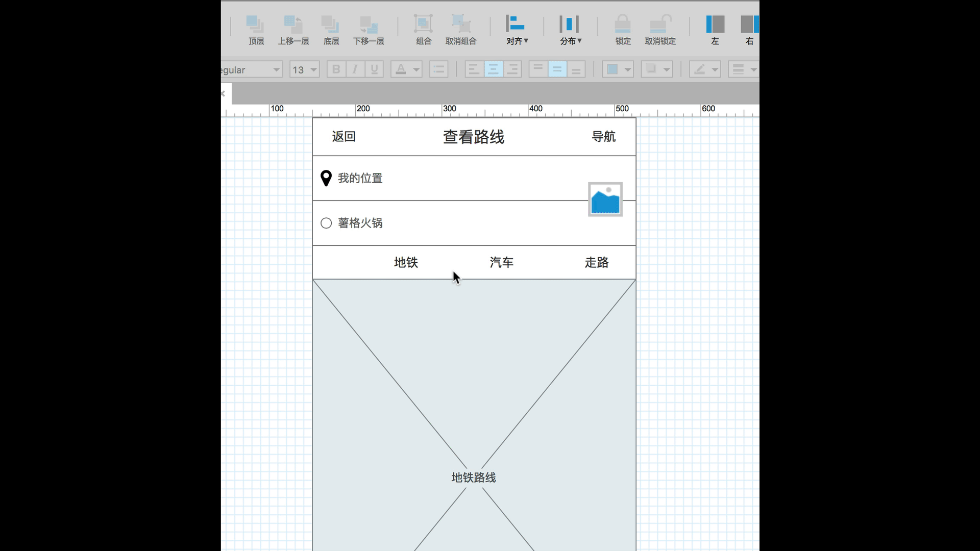Screen dimensions: 980x551
Task: Click the Unlock (取消锁定) icon
Action: pos(660,24)
